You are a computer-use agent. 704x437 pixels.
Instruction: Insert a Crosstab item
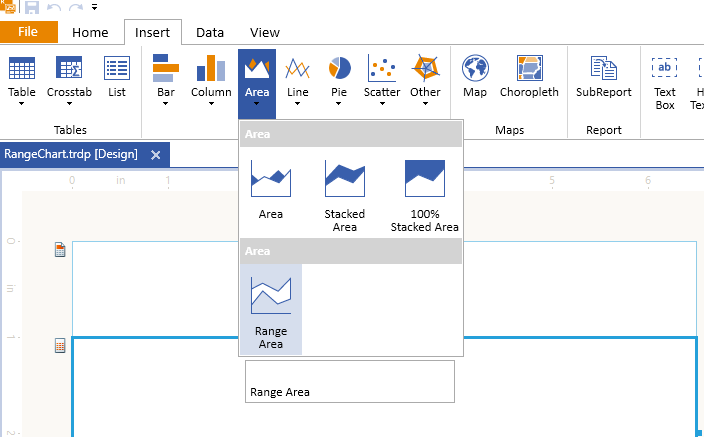69,76
